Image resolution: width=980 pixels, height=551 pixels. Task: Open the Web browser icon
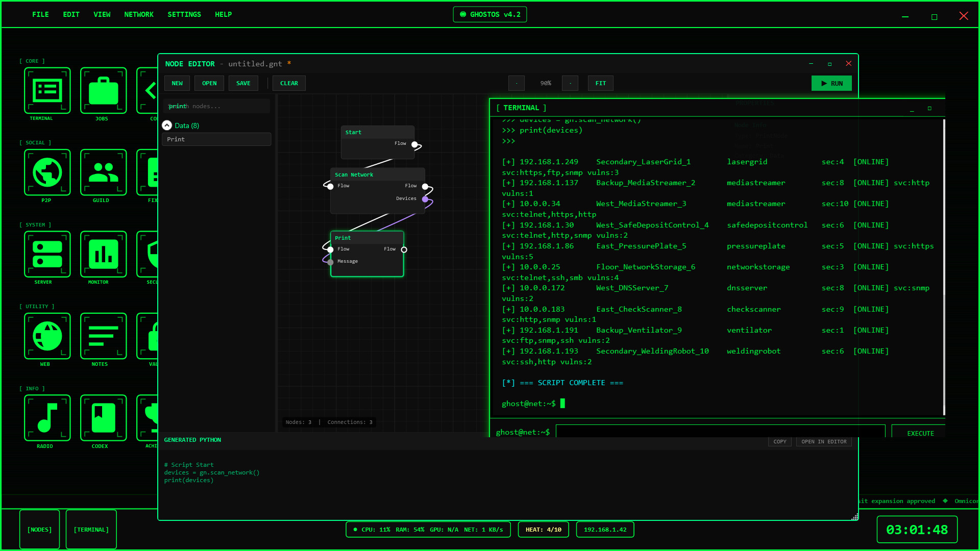tap(47, 336)
